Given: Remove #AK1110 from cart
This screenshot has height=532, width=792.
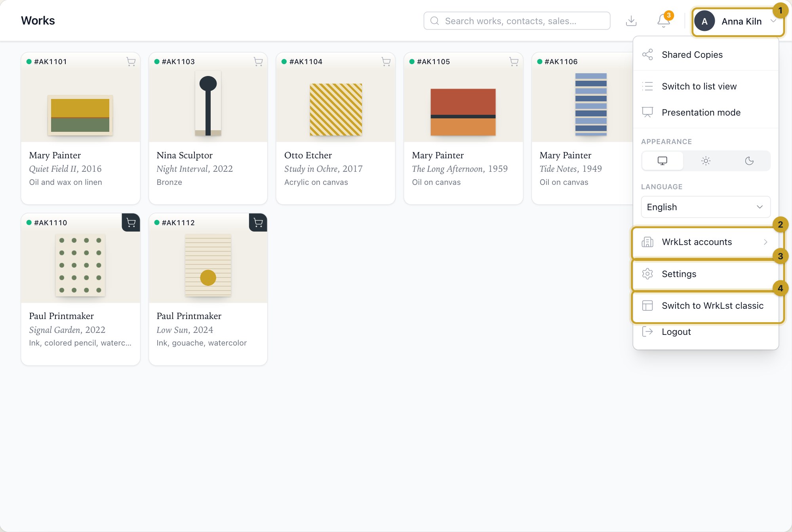Looking at the screenshot, I should 131,222.
